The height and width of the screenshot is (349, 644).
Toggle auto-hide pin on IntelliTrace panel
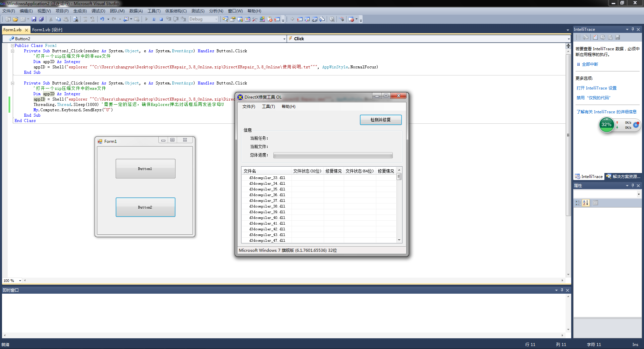point(633,29)
